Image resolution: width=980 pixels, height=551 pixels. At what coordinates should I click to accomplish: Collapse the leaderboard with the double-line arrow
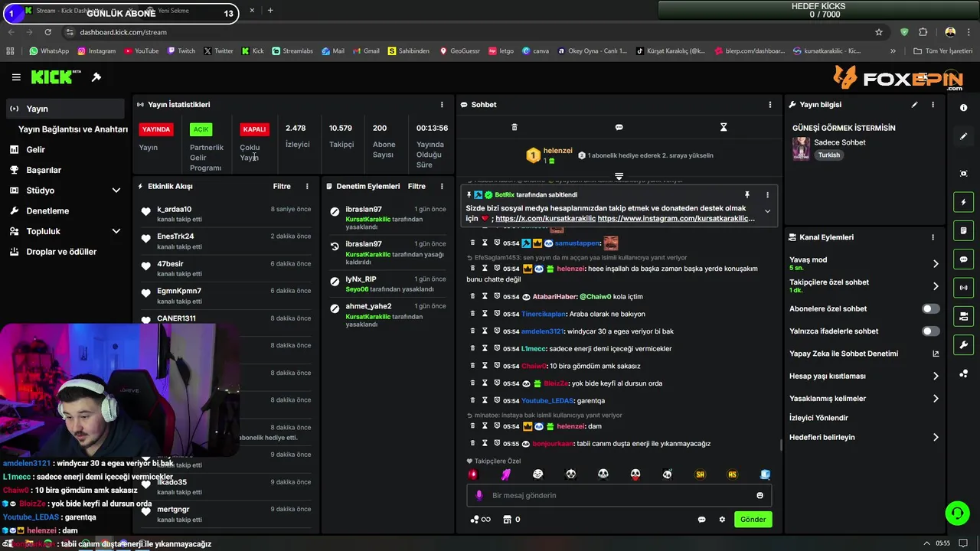tap(619, 176)
